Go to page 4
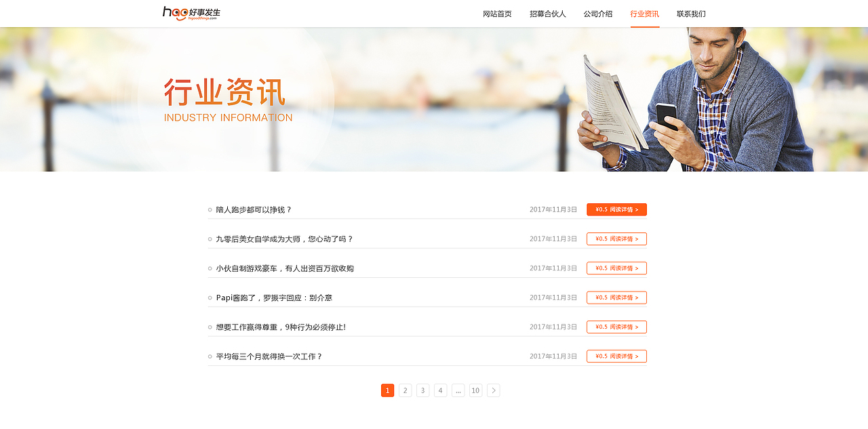This screenshot has height=429, width=868. tap(440, 390)
